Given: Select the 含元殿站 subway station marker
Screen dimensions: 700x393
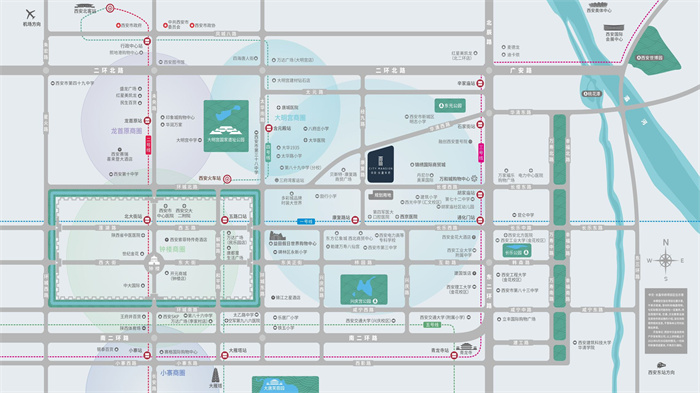Looking at the screenshot, I should click(x=269, y=129).
